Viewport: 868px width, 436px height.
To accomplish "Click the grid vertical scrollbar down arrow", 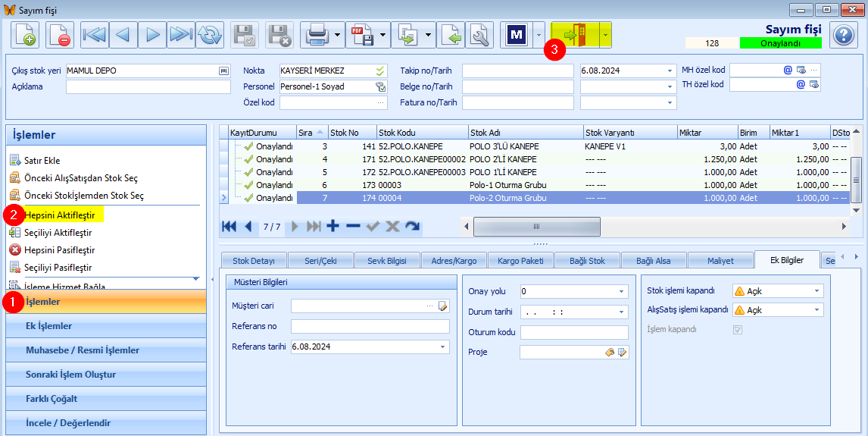I will (x=856, y=211).
